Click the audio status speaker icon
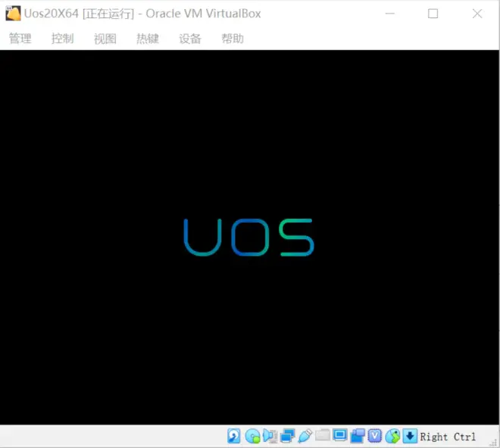Viewport: 500px width, 448px height. (270, 436)
